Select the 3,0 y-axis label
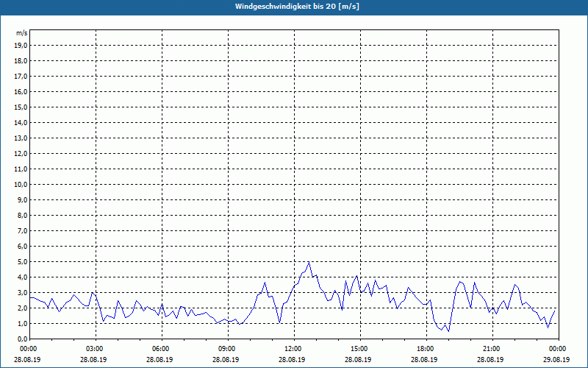This screenshot has height=368, width=588. [x=23, y=292]
